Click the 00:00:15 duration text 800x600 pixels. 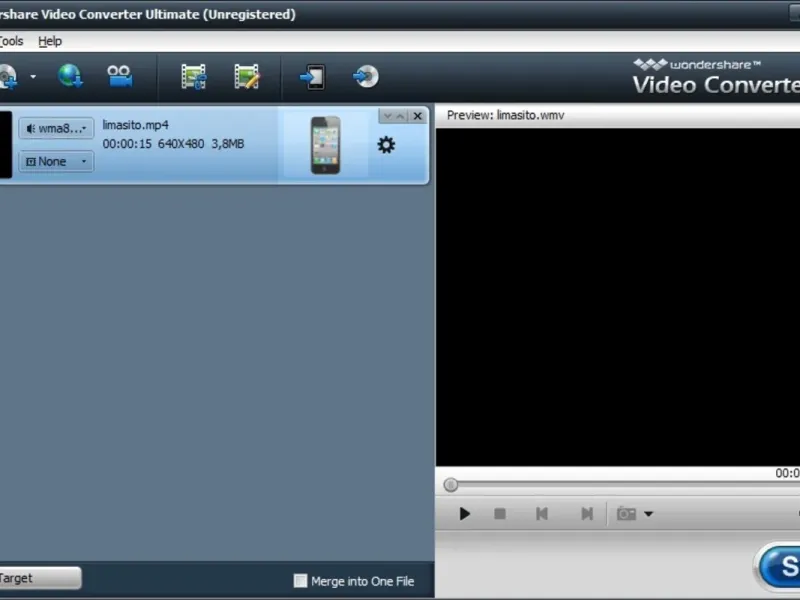pyautogui.click(x=127, y=144)
